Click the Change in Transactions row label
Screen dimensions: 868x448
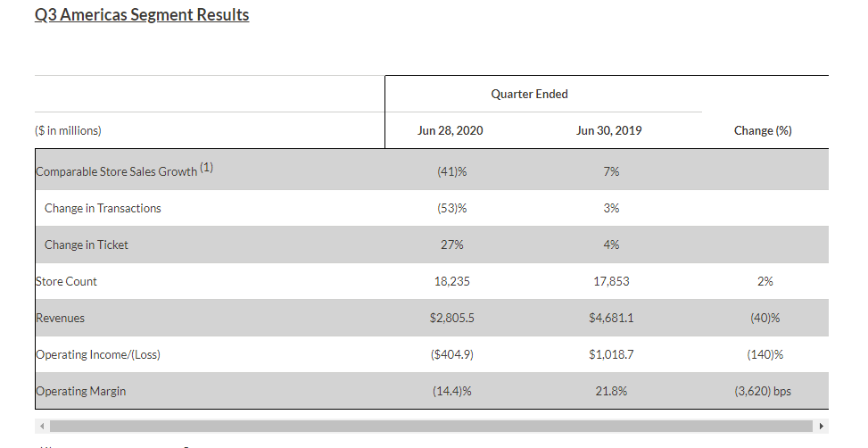pyautogui.click(x=103, y=208)
